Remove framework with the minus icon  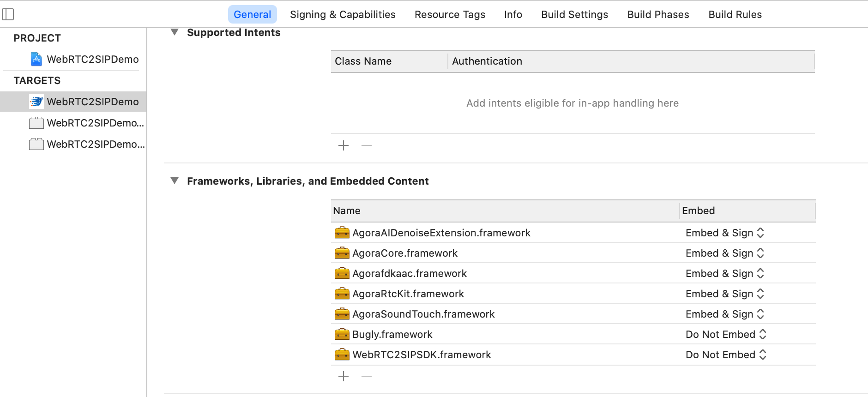[367, 376]
